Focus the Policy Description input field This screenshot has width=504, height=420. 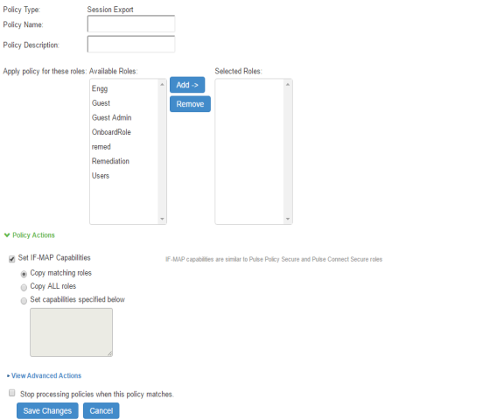point(131,44)
